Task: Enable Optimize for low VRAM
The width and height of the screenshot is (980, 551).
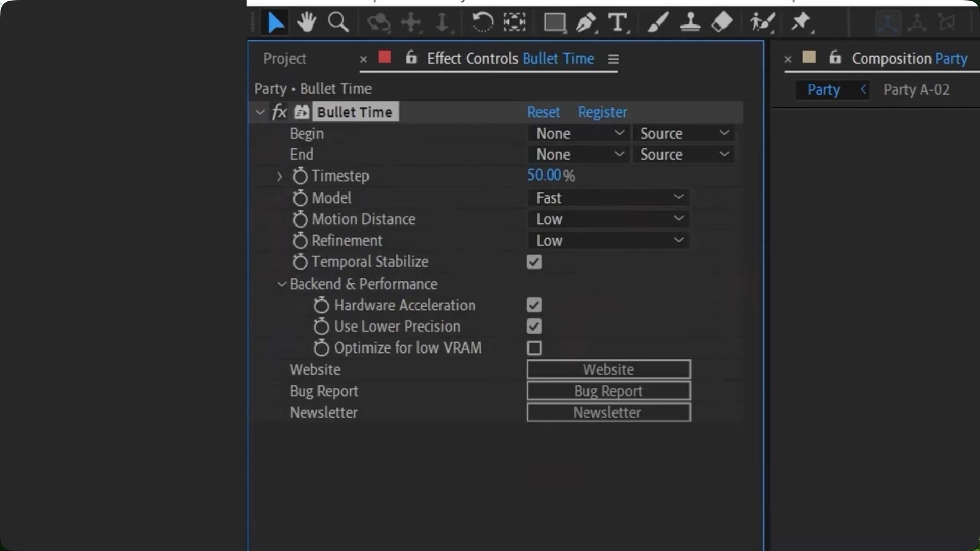Action: tap(534, 348)
